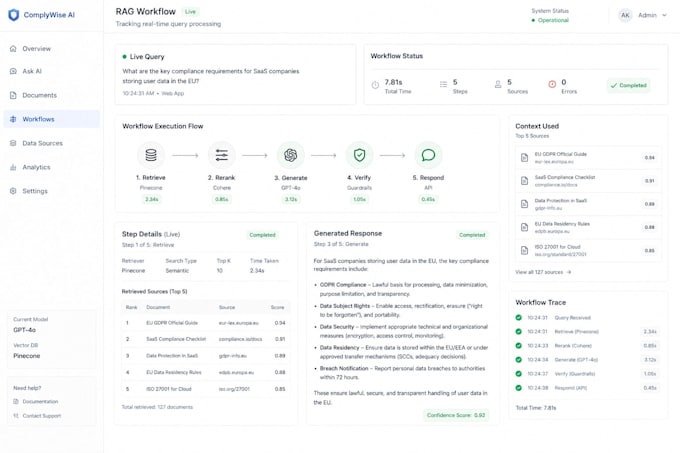Screen dimensions: 680x453
Task: Select the Workflows sidebar item
Action: pos(52,119)
